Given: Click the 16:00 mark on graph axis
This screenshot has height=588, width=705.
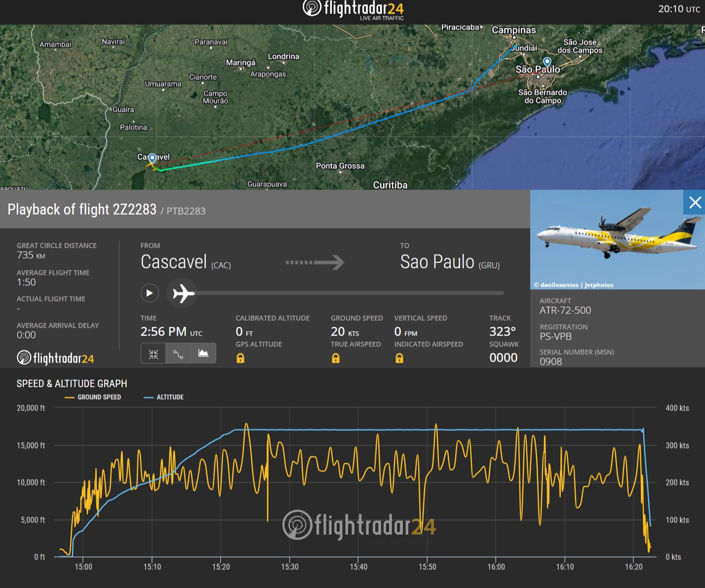Looking at the screenshot, I should (x=496, y=567).
